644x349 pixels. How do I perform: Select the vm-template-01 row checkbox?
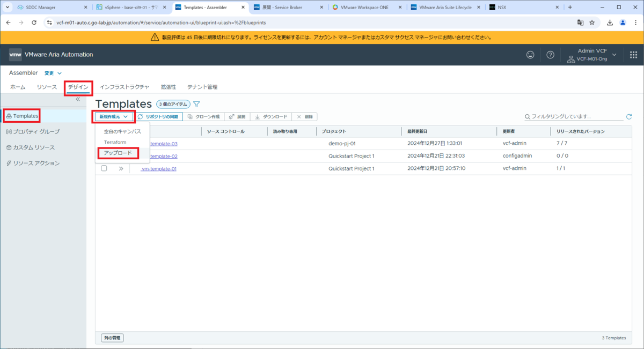point(104,168)
